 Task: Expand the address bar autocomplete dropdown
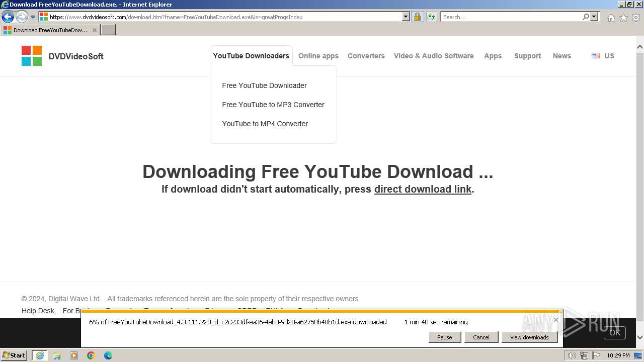click(406, 17)
